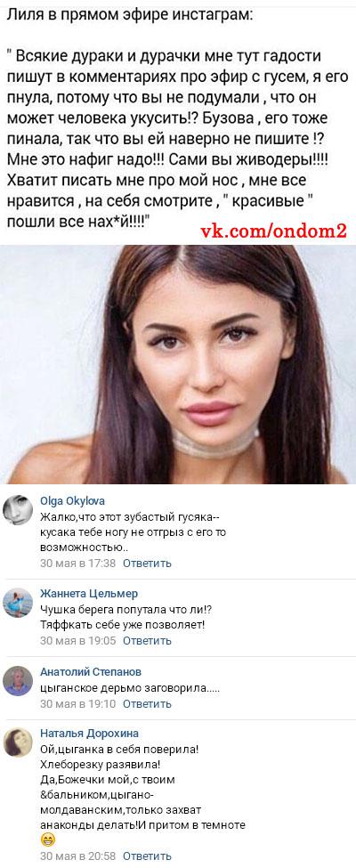The height and width of the screenshot is (868, 356).
Task: Click the 30 мая в 17:38 timestamp
Action: 78,563
